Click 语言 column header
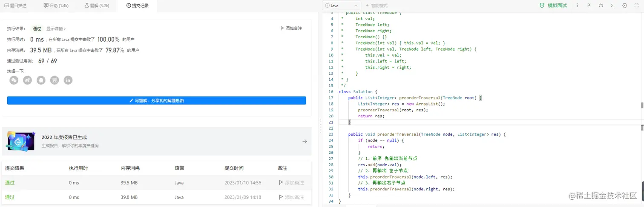The width and height of the screenshot is (644, 207). click(x=179, y=168)
